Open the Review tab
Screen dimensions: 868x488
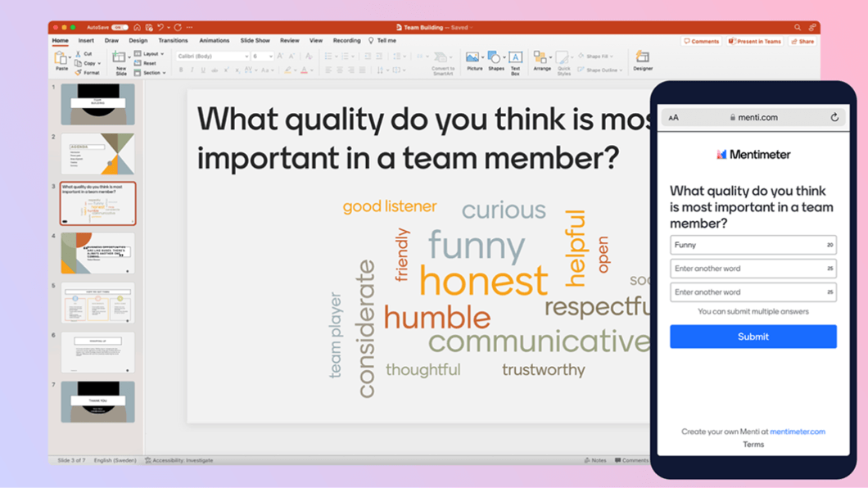coord(290,40)
